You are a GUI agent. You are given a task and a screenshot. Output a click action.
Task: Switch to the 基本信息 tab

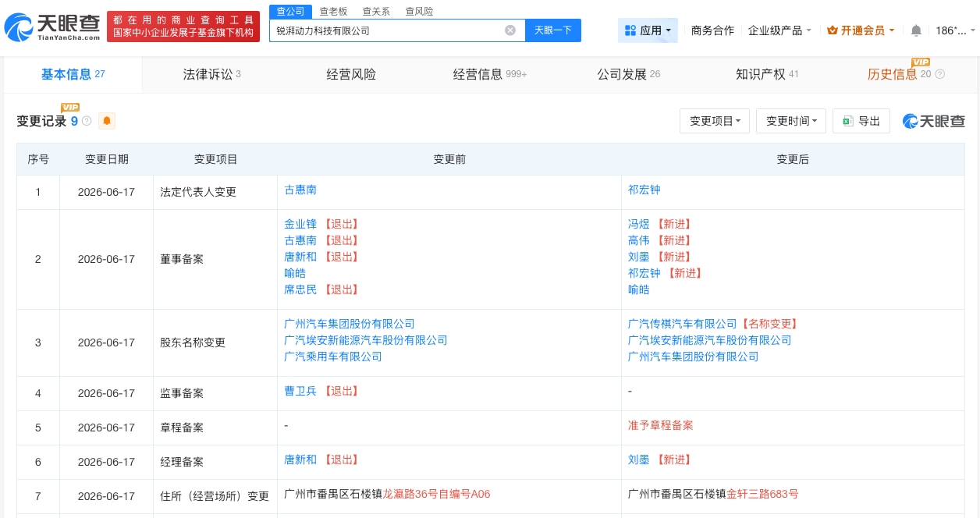point(73,74)
